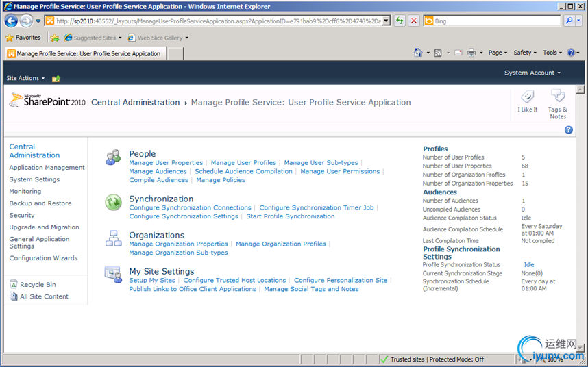Open Configure Synchronization Timer Job link
The image size is (588, 367).
pyautogui.click(x=317, y=207)
